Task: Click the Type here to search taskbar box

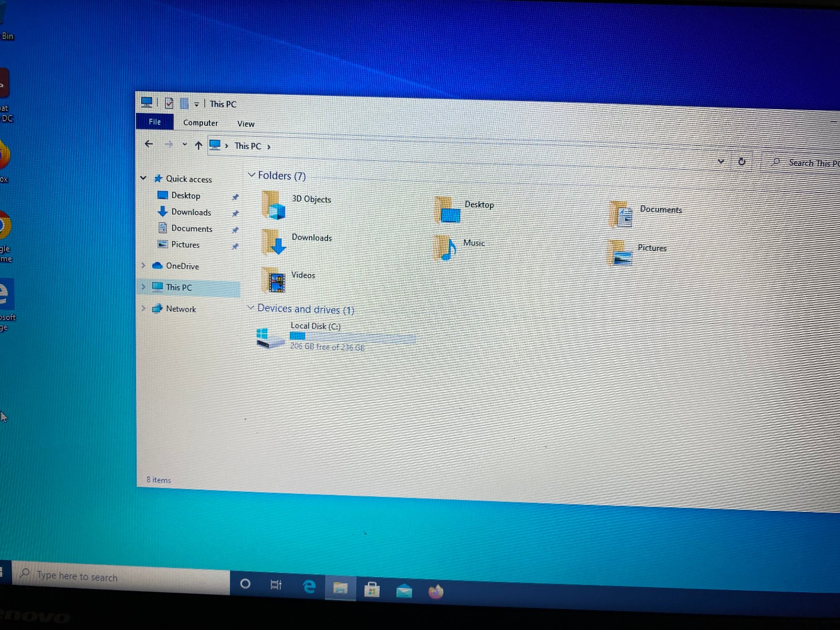Action: click(x=121, y=577)
